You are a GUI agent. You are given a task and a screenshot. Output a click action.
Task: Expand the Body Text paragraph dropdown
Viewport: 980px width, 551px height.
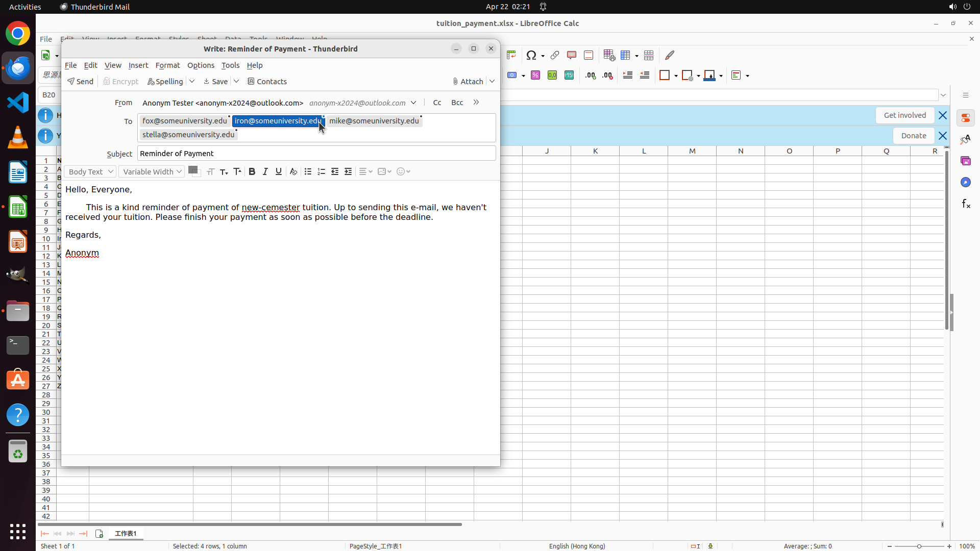coord(90,172)
